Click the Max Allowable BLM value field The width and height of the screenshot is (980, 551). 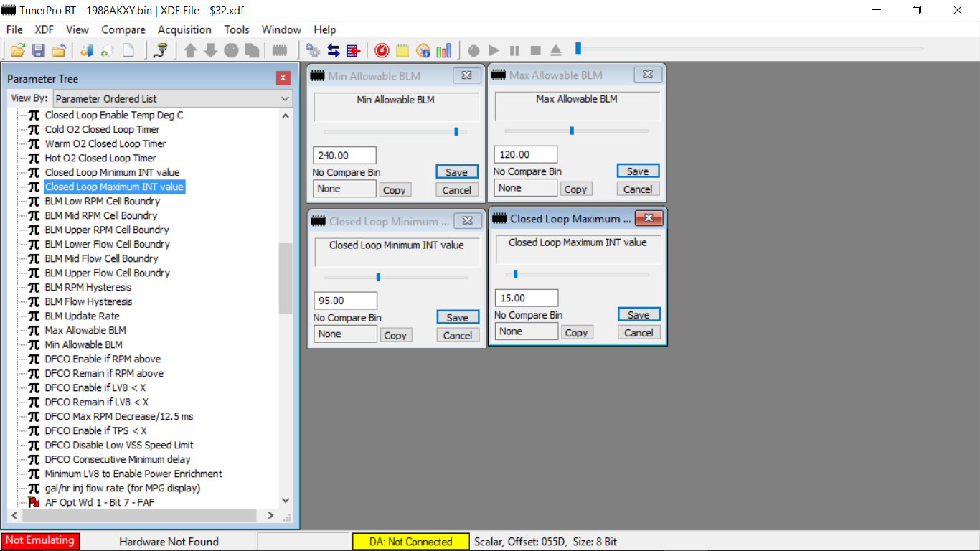[x=525, y=154]
